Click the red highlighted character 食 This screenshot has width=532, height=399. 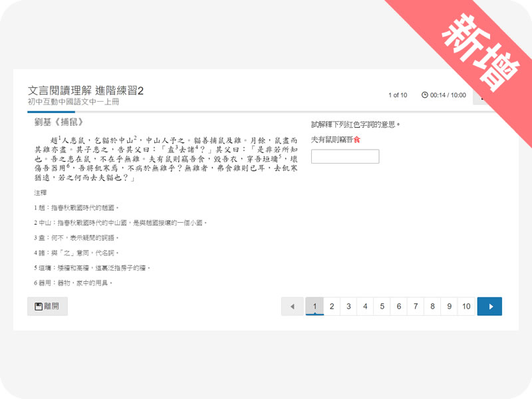click(357, 140)
